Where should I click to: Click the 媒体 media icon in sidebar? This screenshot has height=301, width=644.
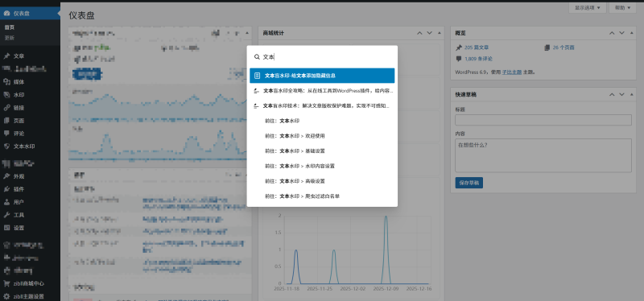[6, 82]
